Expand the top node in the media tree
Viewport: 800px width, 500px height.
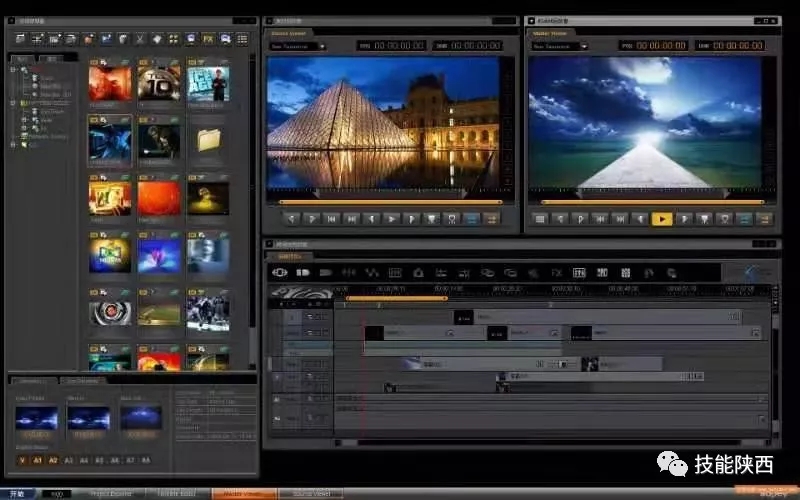[14, 70]
